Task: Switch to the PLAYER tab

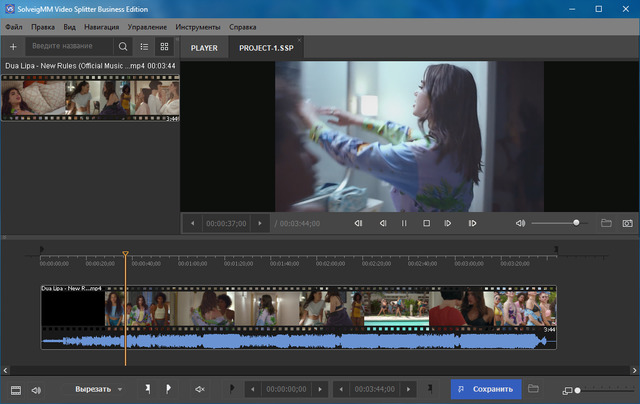Action: tap(204, 47)
